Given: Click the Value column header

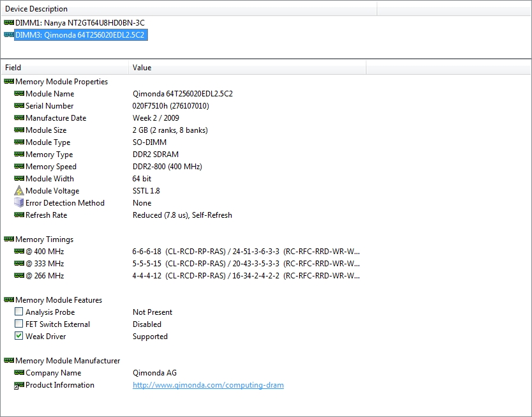Looking at the screenshot, I should coord(246,68).
